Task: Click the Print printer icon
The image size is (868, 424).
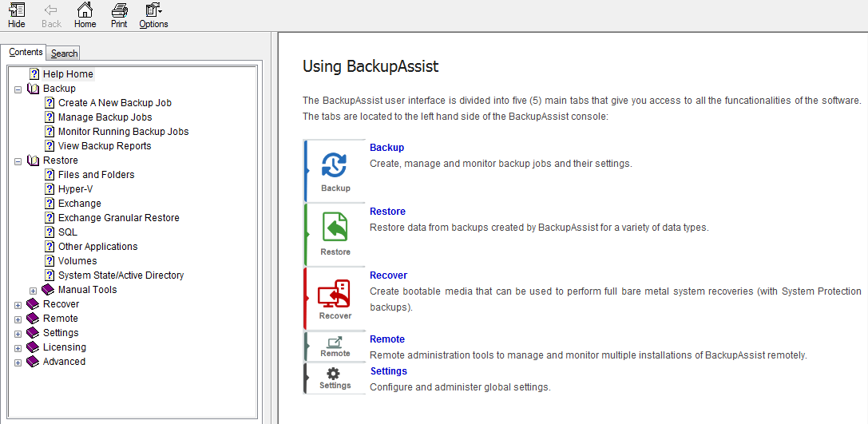Action: coord(119,10)
